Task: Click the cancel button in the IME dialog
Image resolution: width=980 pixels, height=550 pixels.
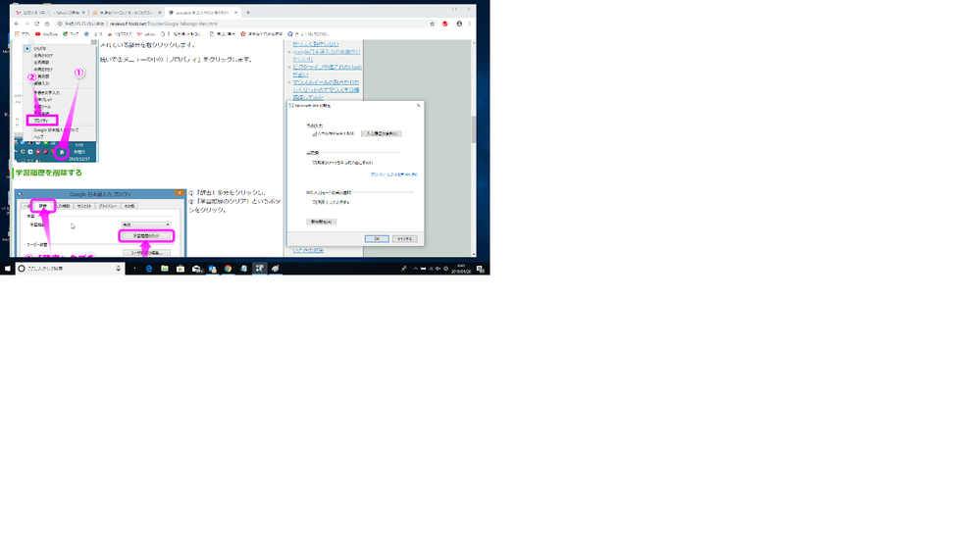Action: coord(405,238)
